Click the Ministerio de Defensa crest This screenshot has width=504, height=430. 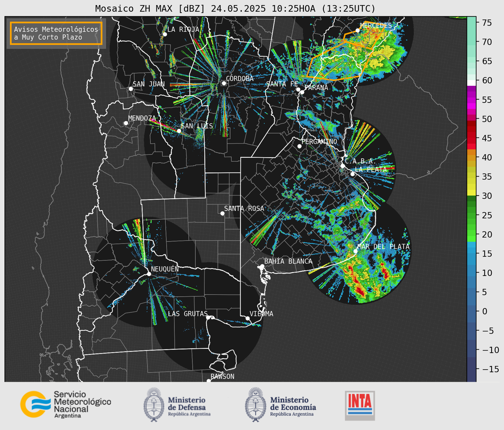(154, 405)
